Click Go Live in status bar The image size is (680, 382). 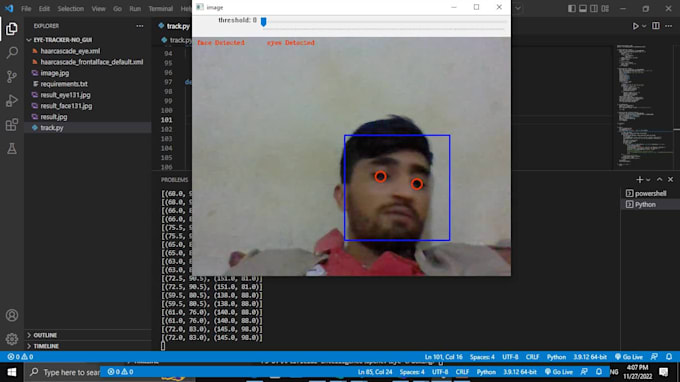point(629,357)
